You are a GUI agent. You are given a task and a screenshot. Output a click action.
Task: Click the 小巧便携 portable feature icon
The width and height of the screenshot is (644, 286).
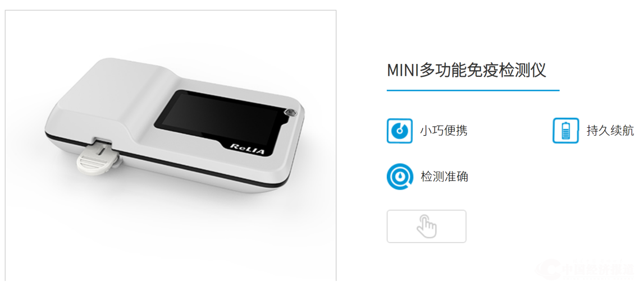400,131
